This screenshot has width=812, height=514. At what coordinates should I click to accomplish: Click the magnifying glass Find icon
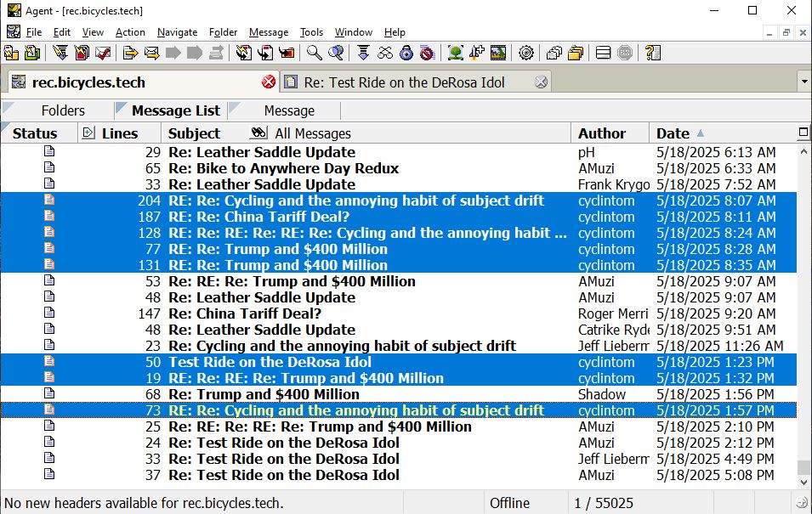pos(315,53)
